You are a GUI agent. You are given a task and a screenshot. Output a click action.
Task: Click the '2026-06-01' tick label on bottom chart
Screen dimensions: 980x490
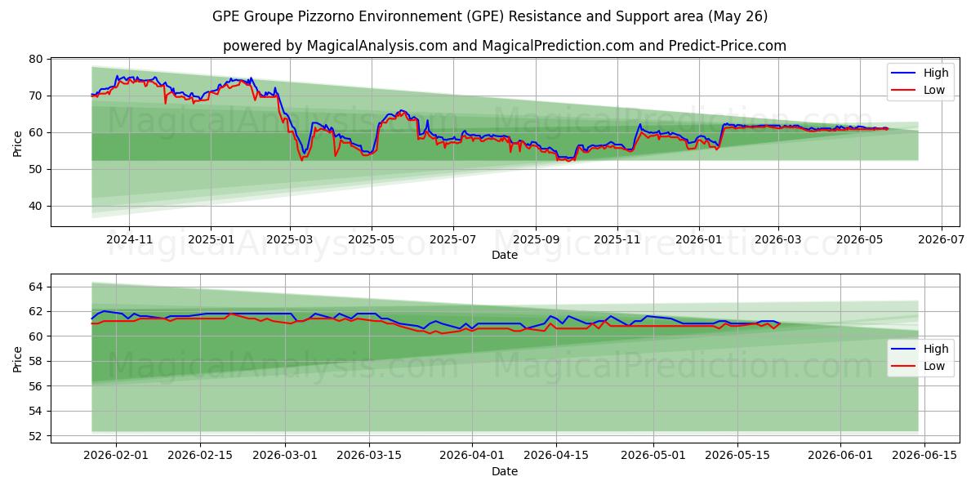(840, 456)
